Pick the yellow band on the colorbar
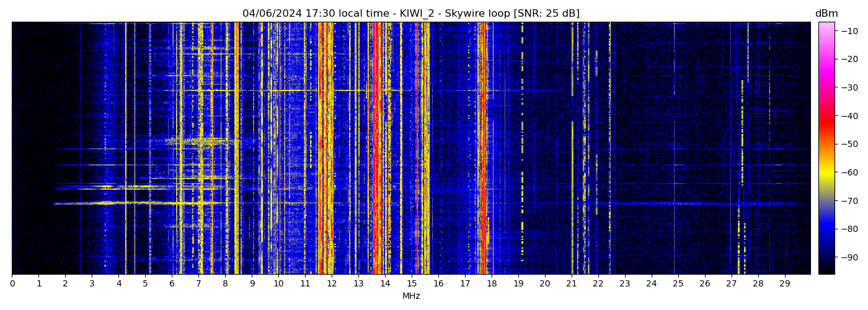 826,175
